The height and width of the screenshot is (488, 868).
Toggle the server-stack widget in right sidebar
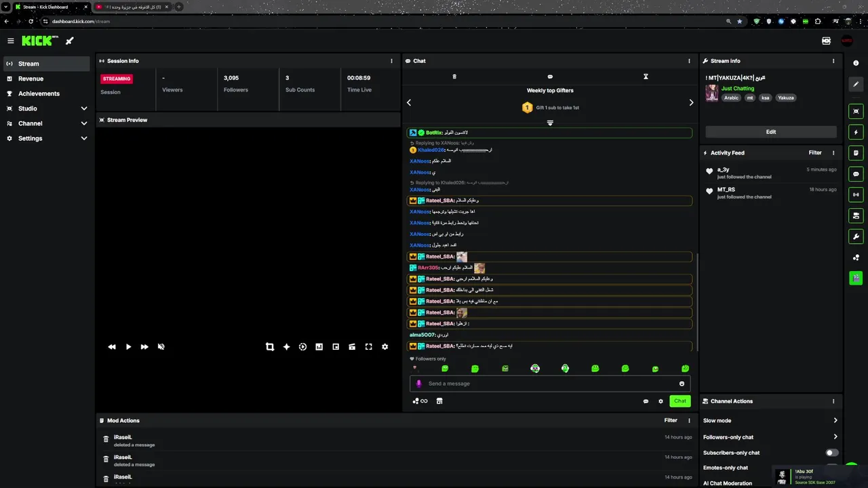856,216
